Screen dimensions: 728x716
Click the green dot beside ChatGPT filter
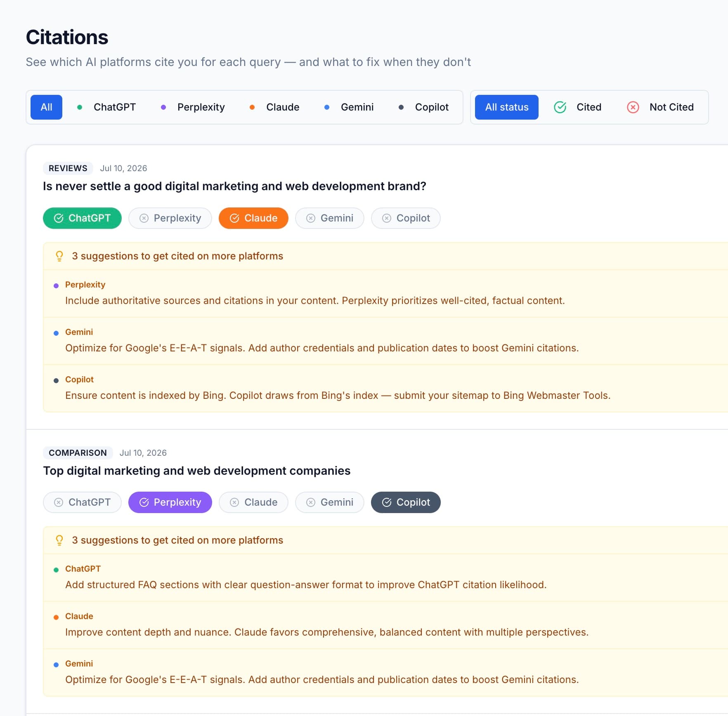80,107
